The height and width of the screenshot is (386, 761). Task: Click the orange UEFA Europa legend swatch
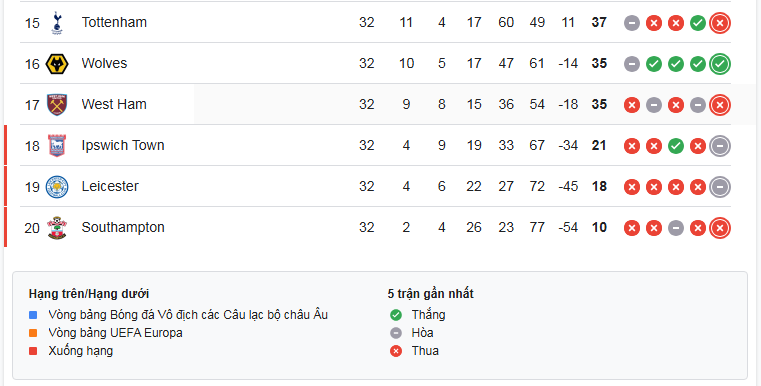[x=33, y=333]
